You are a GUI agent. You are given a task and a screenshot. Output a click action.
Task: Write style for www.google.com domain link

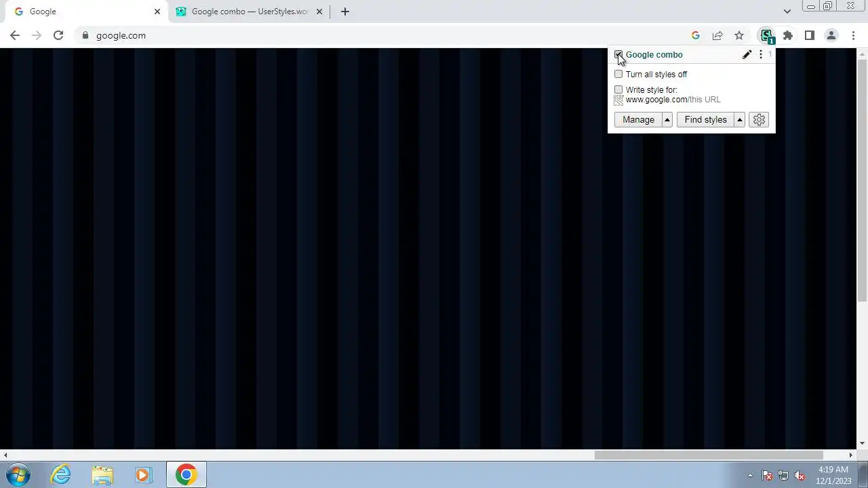tap(656, 100)
